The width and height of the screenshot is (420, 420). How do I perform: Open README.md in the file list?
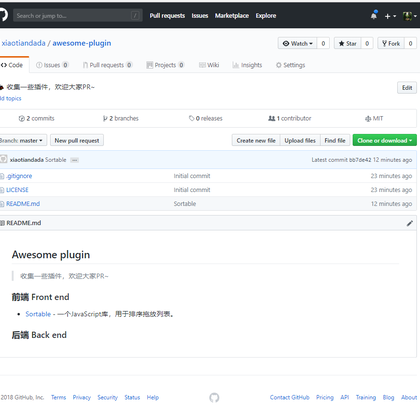coord(23,204)
